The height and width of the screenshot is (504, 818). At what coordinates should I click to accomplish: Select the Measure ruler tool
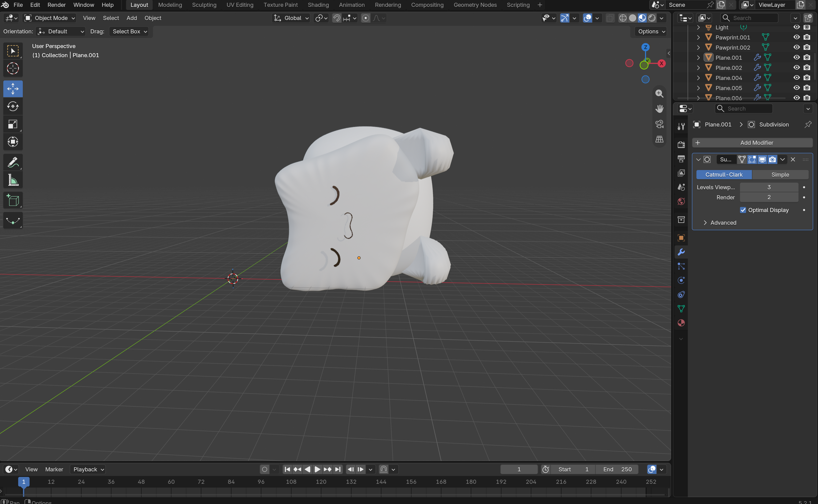(x=13, y=180)
